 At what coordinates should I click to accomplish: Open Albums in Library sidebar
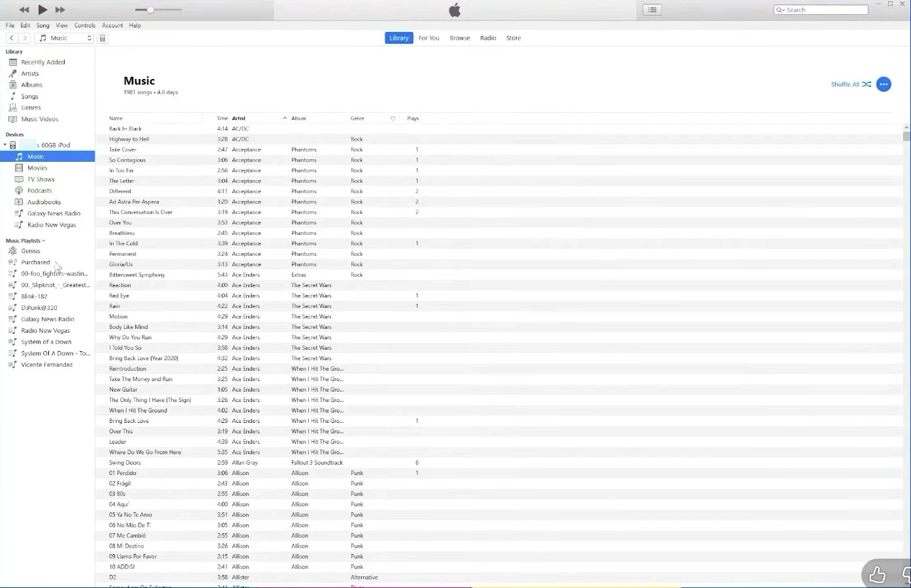pyautogui.click(x=31, y=85)
